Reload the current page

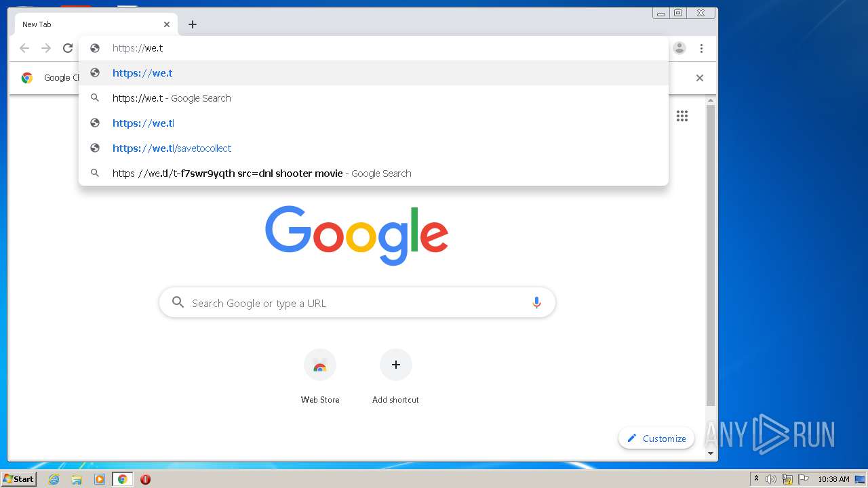click(68, 48)
